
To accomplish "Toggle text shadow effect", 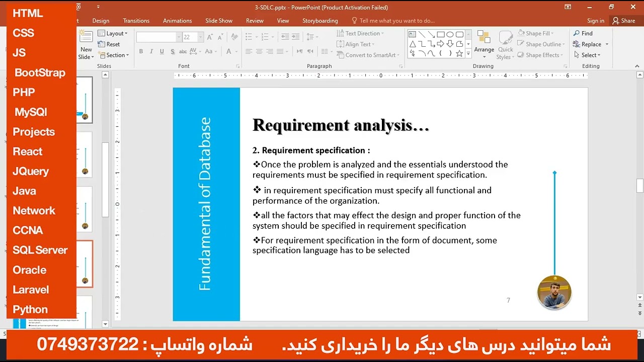I will click(x=173, y=51).
